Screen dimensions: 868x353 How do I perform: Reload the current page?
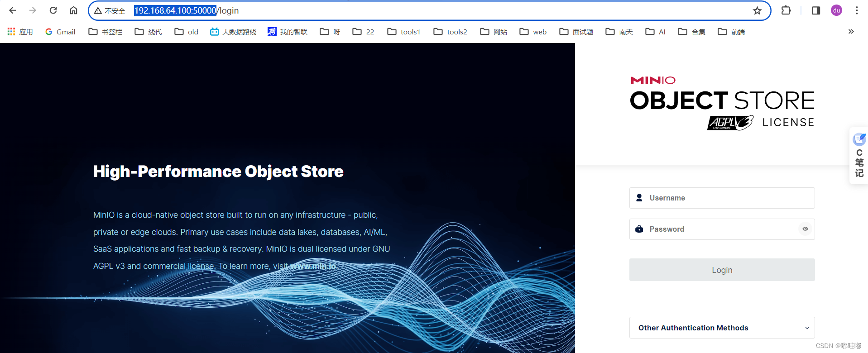(53, 10)
